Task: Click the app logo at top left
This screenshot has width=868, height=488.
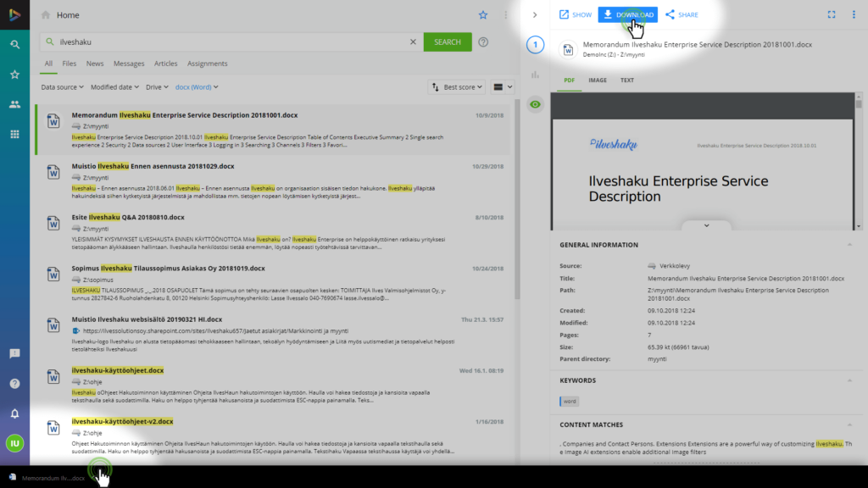Action: [x=15, y=15]
